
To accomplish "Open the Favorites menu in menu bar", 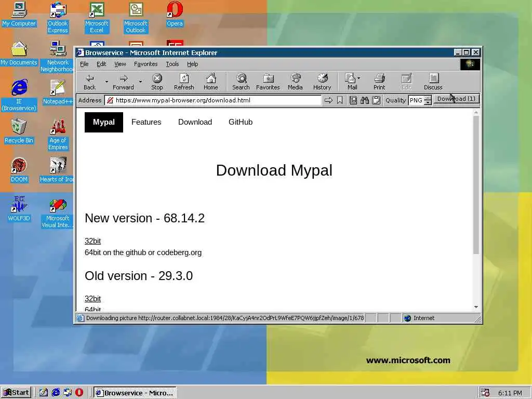I will 145,64.
